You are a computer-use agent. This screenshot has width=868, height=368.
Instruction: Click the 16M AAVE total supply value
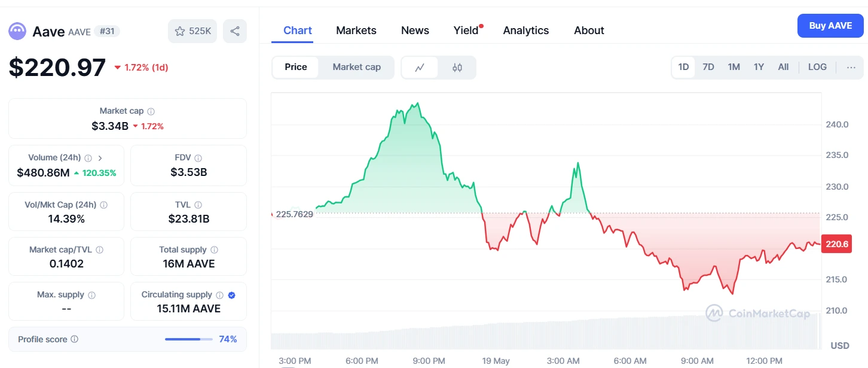coord(188,264)
